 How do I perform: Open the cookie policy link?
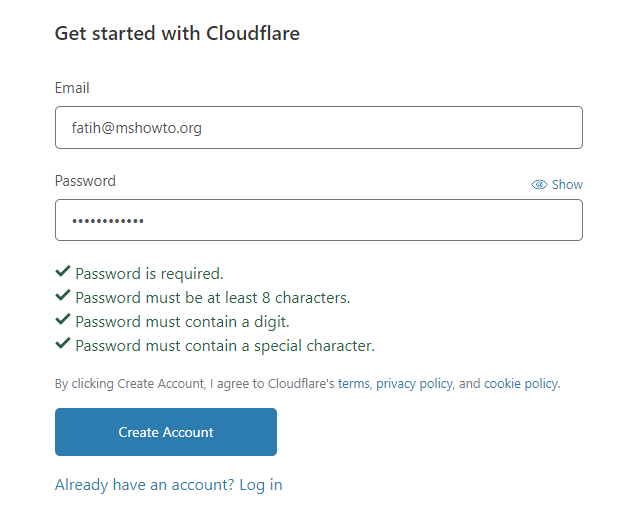[x=521, y=384]
